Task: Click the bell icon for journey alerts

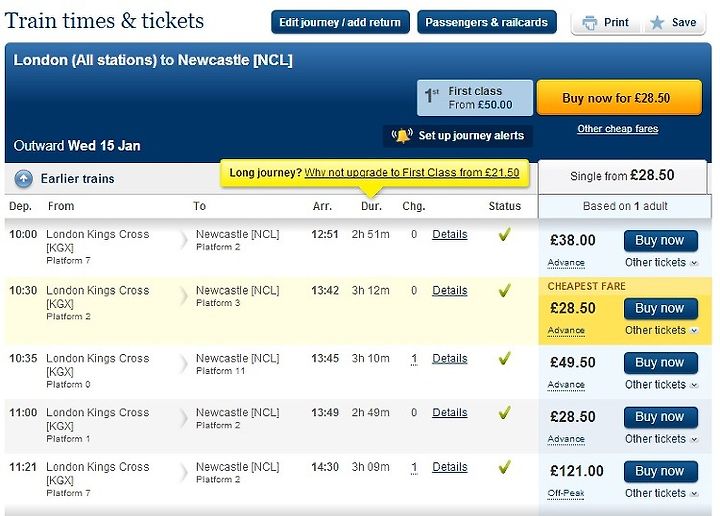Action: click(402, 135)
